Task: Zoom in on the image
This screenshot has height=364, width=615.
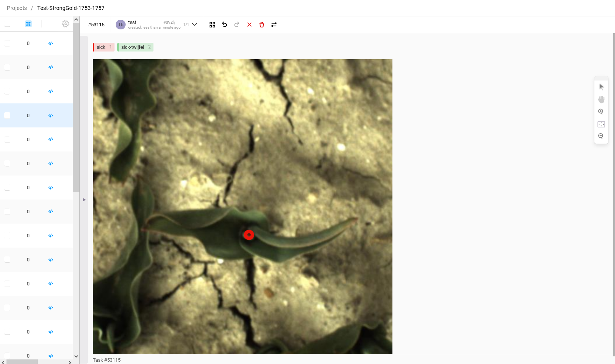Action: 601,112
